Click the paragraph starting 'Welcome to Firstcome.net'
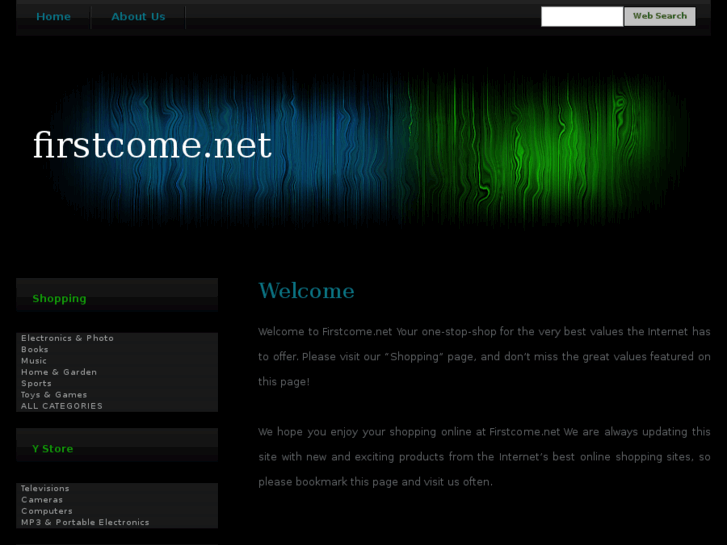This screenshot has height=545, width=727. (x=484, y=357)
